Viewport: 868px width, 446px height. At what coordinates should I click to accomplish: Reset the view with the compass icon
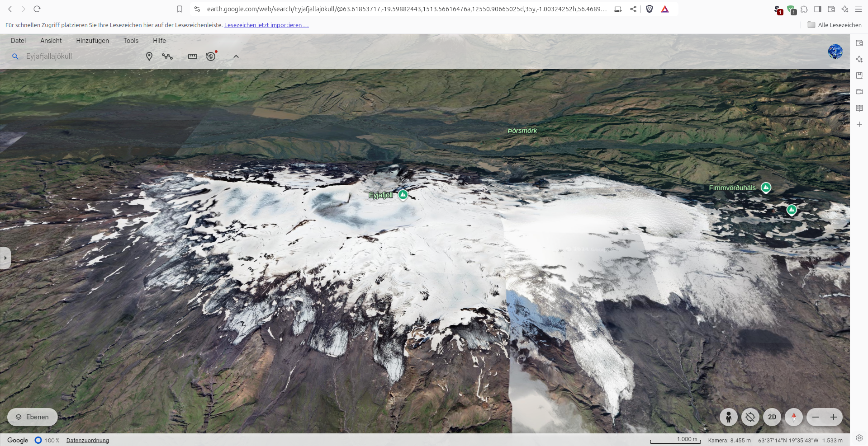point(794,417)
